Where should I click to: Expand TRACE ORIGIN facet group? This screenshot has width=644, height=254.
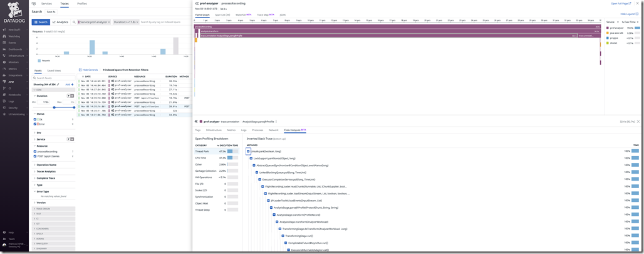[54, 209]
